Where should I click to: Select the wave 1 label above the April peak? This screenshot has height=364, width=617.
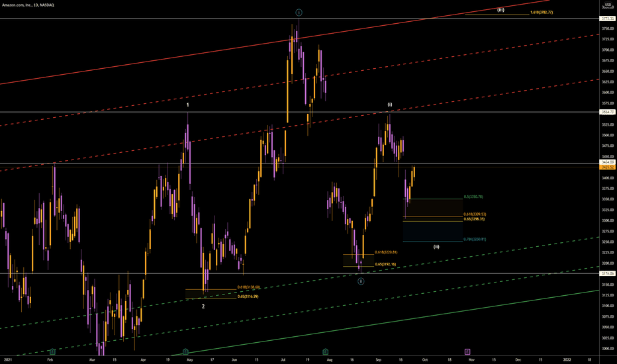click(x=188, y=105)
